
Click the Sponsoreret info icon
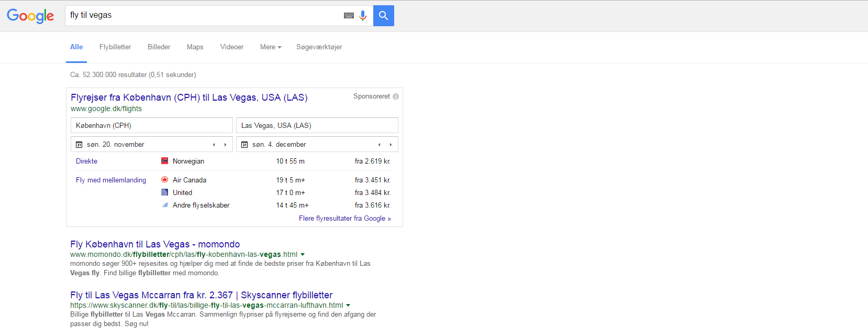coord(396,96)
